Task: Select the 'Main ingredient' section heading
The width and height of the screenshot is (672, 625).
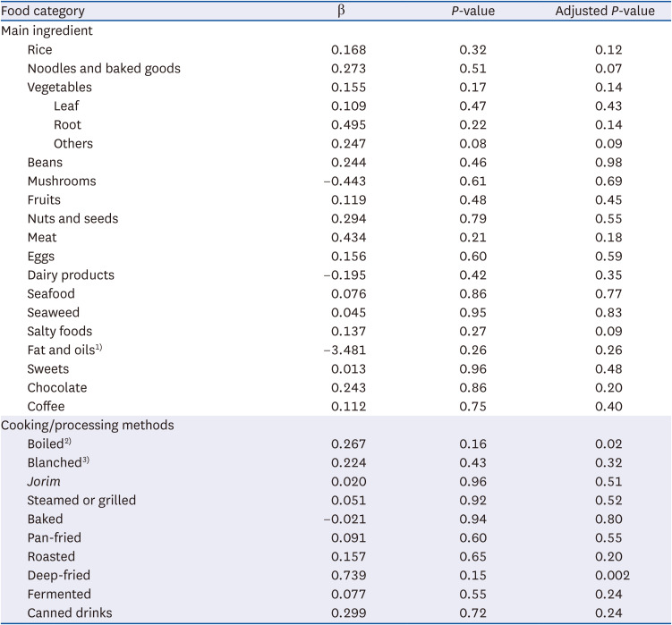Action: (x=47, y=30)
